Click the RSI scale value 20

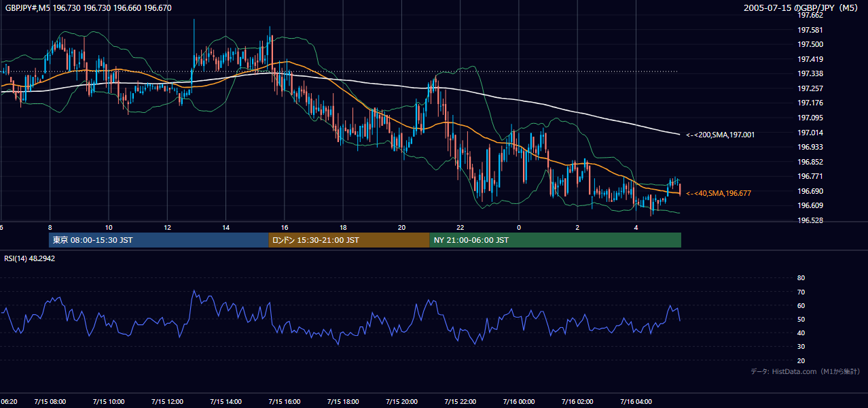(801, 360)
